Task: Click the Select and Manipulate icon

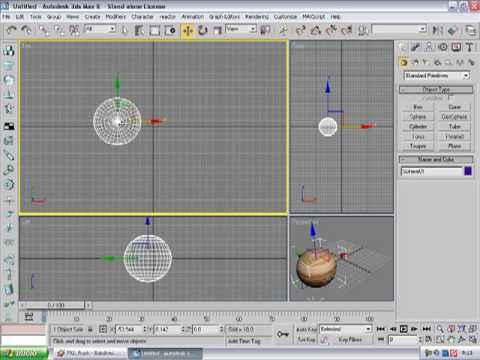Action: coord(283,30)
